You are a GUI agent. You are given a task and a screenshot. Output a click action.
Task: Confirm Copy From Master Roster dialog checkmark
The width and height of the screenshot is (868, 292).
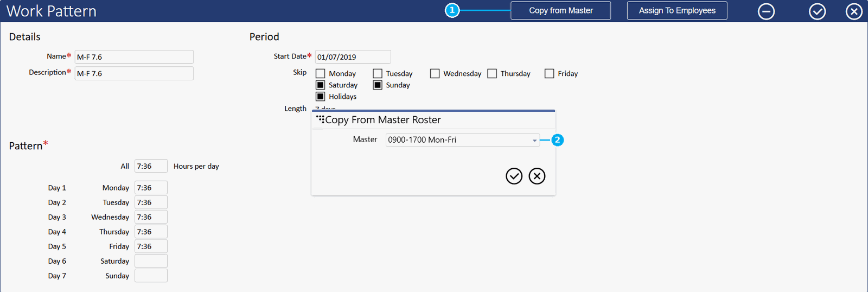[x=514, y=176]
